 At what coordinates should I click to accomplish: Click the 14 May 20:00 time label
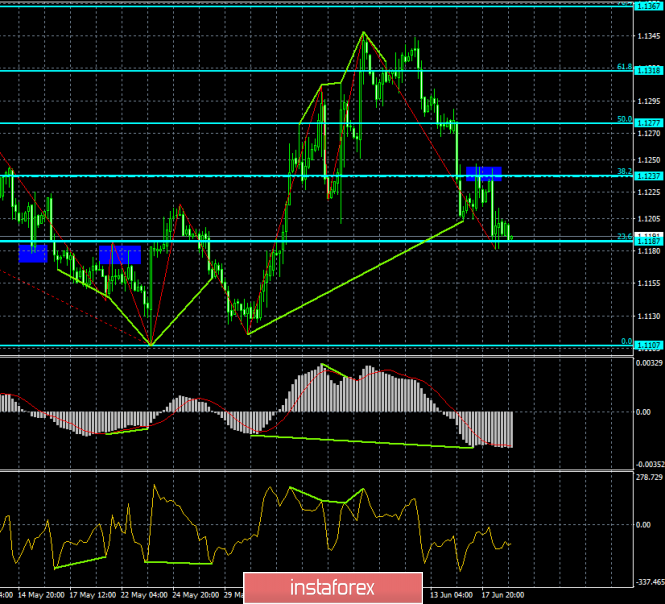pos(41,595)
